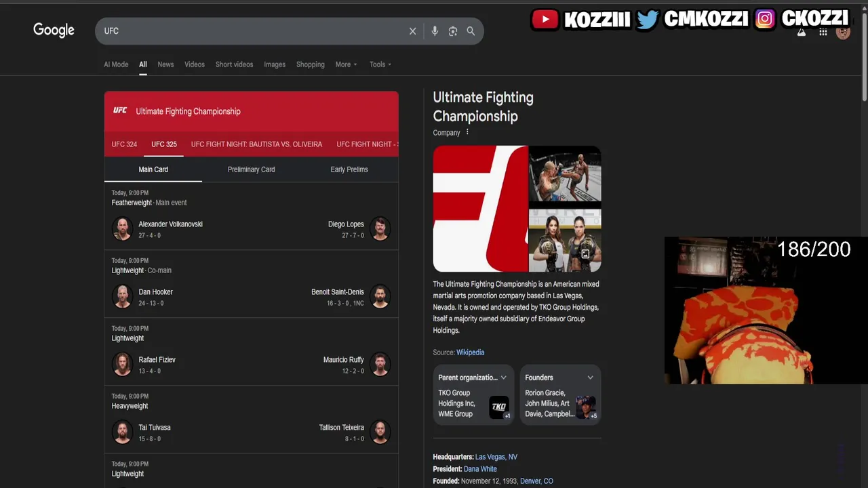Screen dimensions: 868x488
Task: Click the TKO logo thumbnail
Action: coord(499,407)
